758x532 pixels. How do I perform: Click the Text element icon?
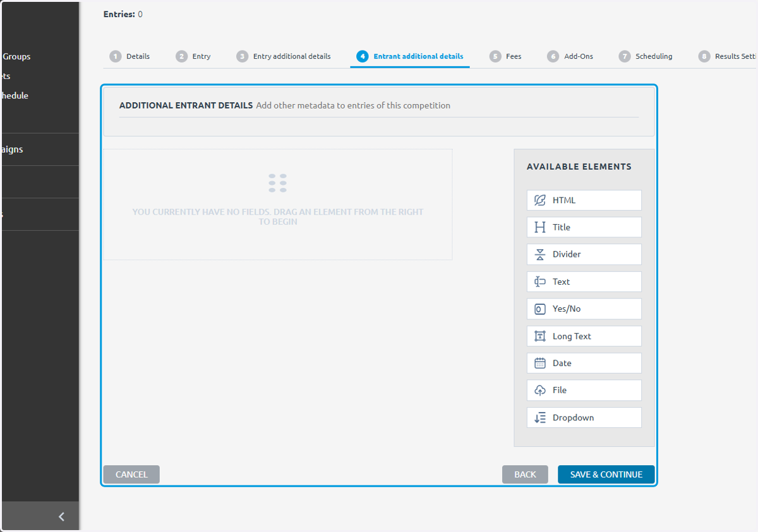coord(540,281)
